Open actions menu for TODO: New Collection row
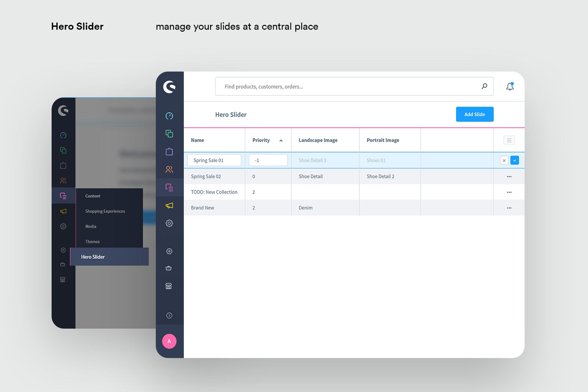The height and width of the screenshot is (392, 588). (x=509, y=192)
